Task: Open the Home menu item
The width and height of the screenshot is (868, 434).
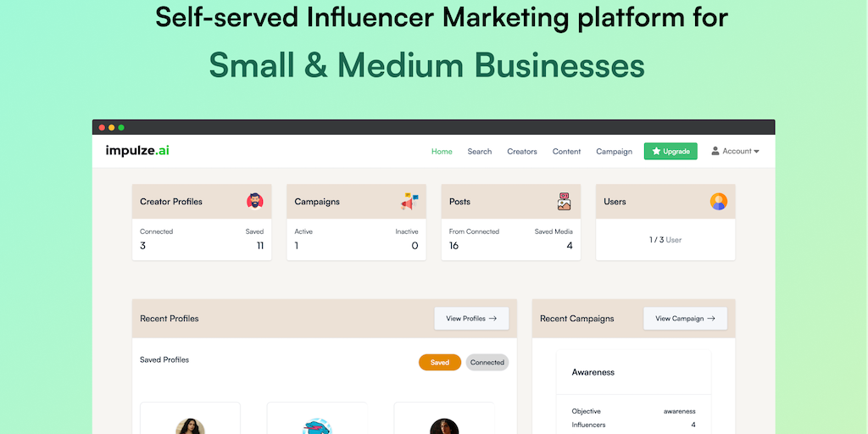Action: click(442, 152)
